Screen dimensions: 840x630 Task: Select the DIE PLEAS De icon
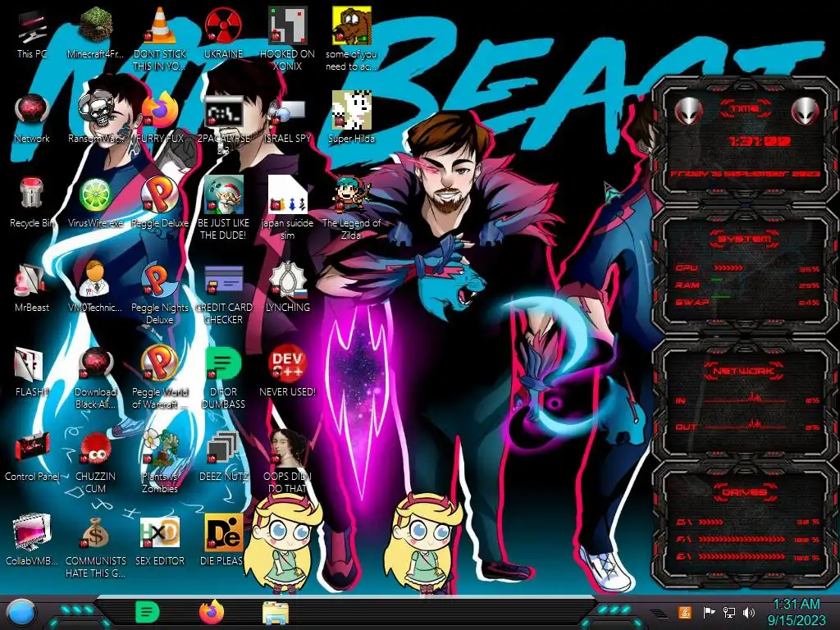(x=223, y=540)
